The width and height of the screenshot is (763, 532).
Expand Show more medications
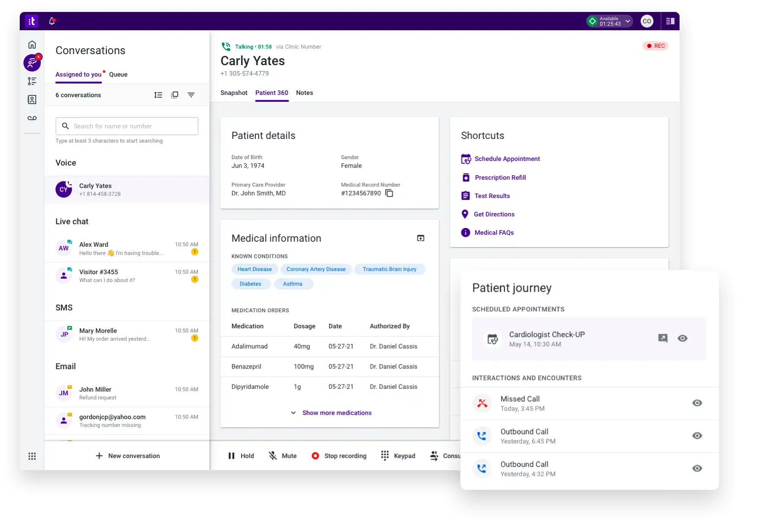coord(331,413)
